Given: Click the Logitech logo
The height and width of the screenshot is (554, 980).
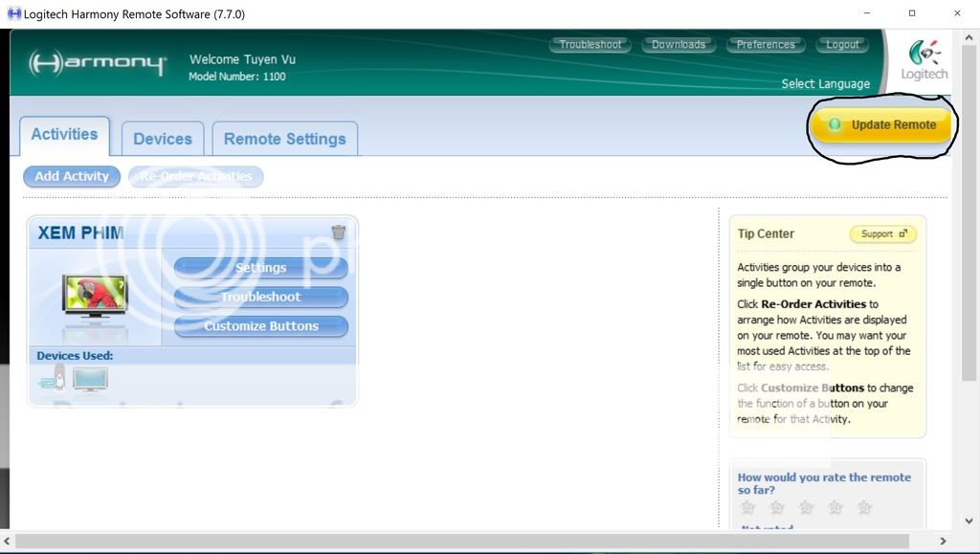Looking at the screenshot, I should [924, 61].
